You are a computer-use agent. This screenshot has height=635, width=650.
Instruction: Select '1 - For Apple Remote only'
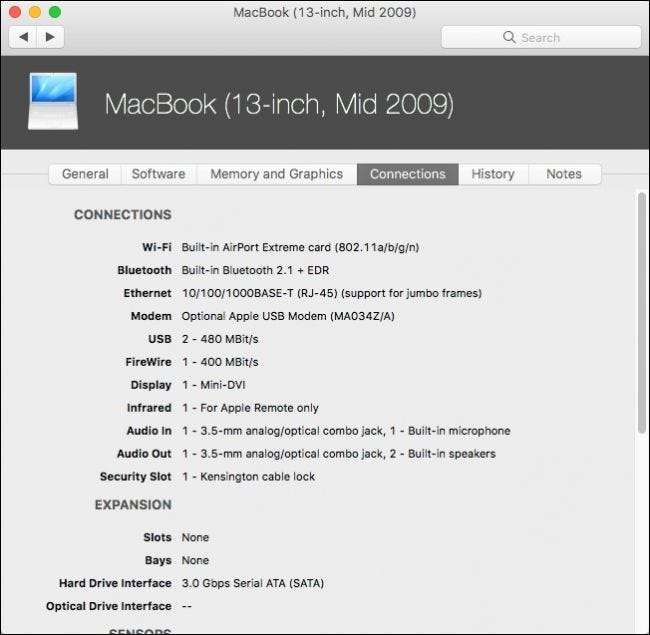click(250, 408)
